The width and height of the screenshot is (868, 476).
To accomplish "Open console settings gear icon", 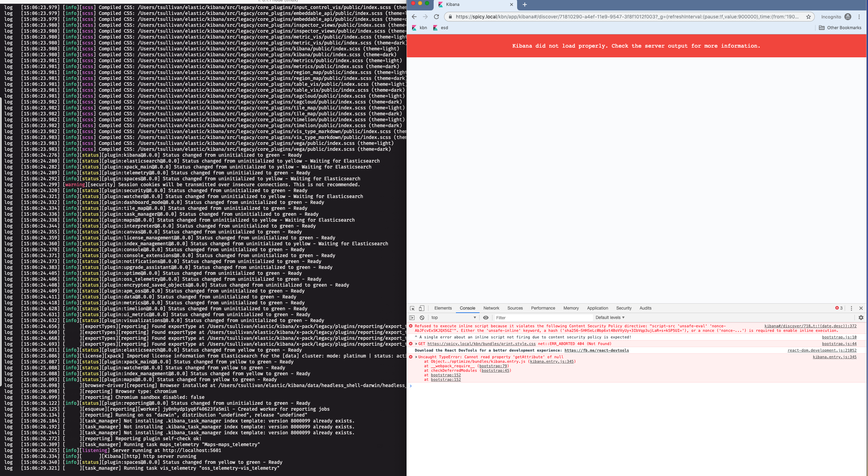I will pos(861,318).
